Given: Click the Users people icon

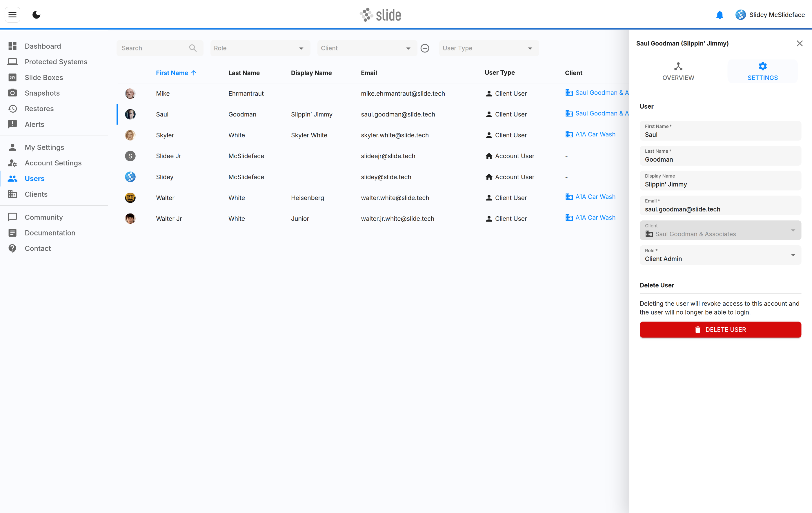Looking at the screenshot, I should coord(12,178).
